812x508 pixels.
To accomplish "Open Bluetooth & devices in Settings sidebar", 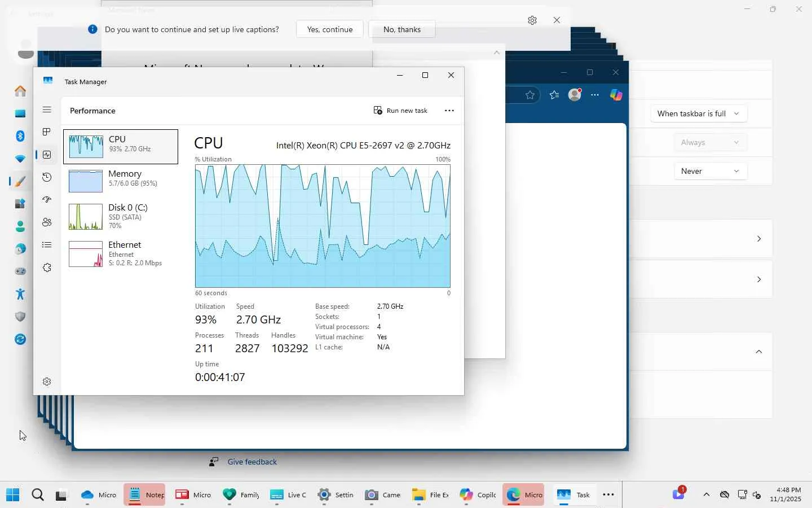I will tap(20, 136).
